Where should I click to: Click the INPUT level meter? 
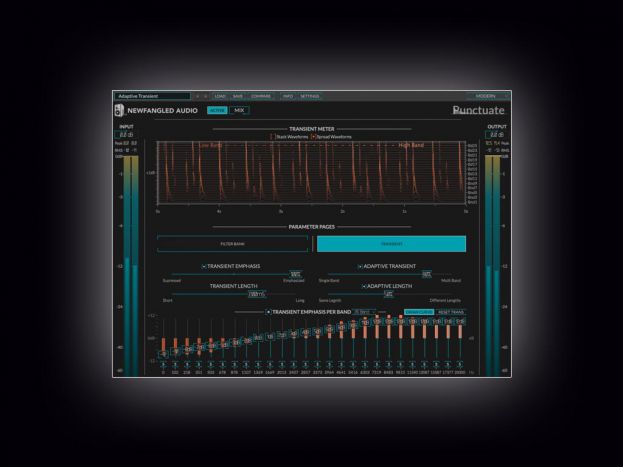pyautogui.click(x=131, y=265)
